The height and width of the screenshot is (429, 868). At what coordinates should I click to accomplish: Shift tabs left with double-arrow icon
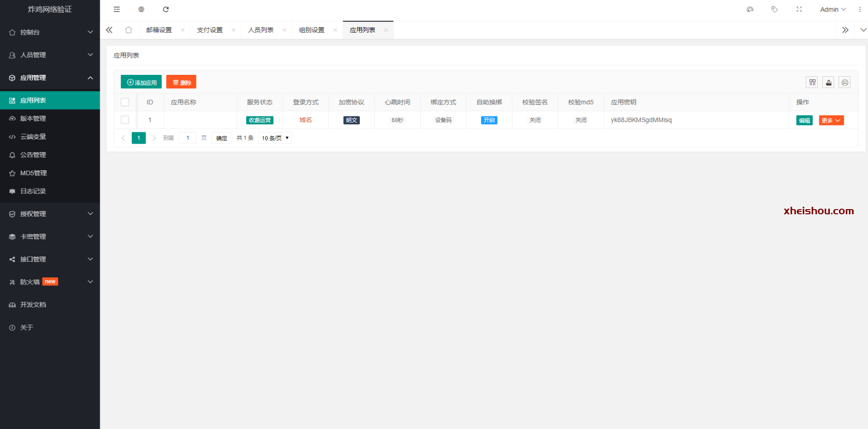[109, 30]
